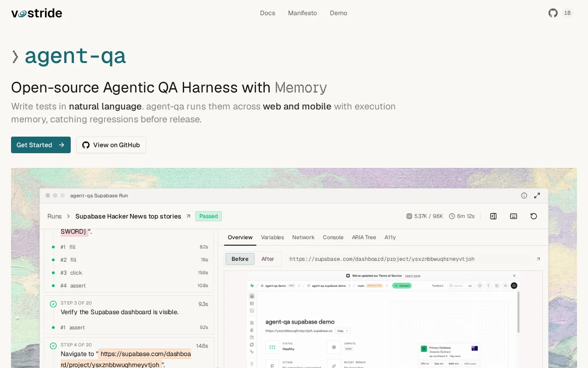Select the '#3 click' action row

(x=129, y=273)
